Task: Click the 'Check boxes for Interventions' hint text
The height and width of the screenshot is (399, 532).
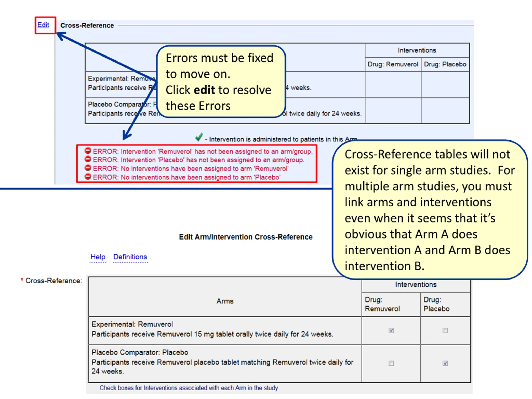Action: (189, 388)
